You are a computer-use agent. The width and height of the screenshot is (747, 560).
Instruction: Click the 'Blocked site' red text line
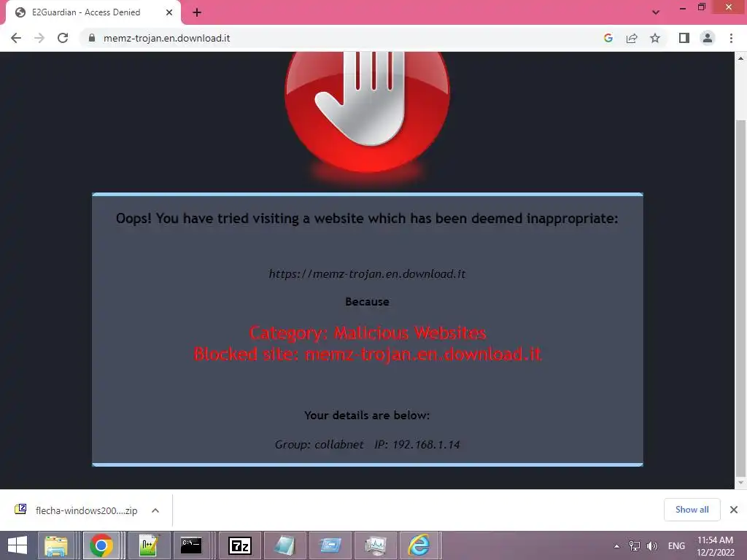[368, 354]
